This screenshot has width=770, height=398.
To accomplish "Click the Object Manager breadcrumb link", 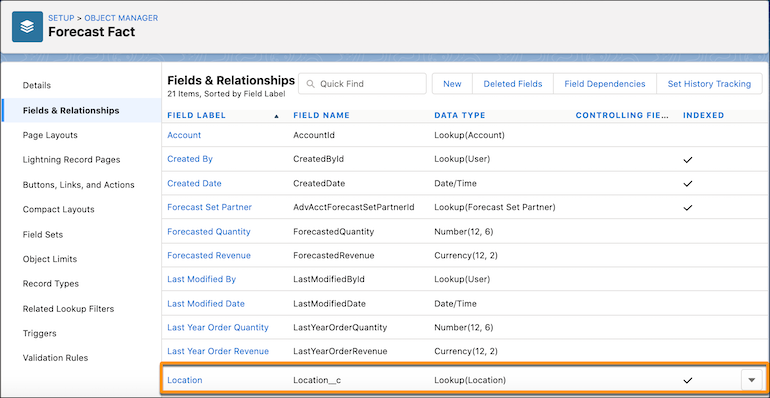I will click(x=121, y=18).
